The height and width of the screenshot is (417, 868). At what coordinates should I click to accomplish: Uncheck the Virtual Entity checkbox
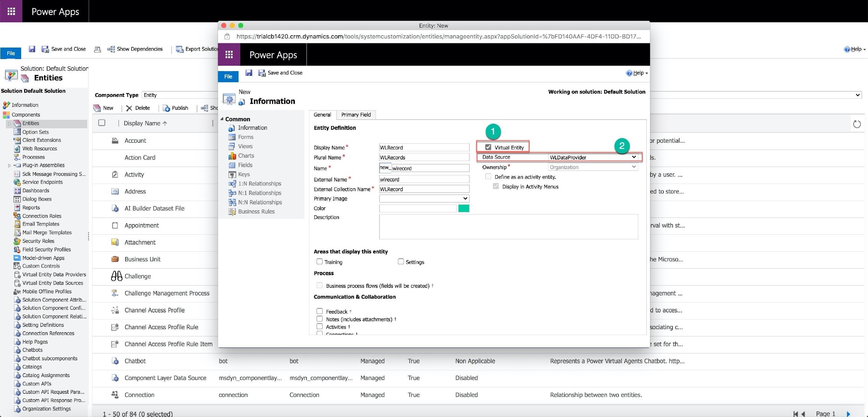(488, 147)
